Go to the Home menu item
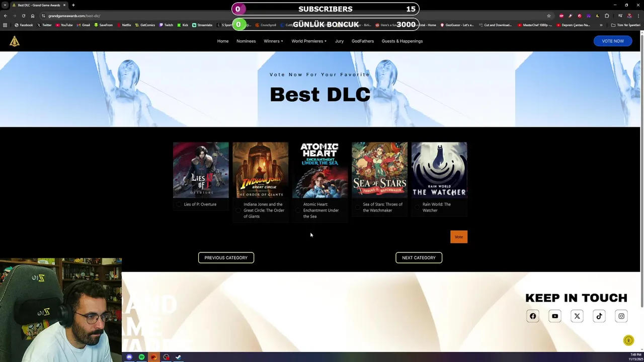The height and width of the screenshot is (362, 644). [223, 41]
